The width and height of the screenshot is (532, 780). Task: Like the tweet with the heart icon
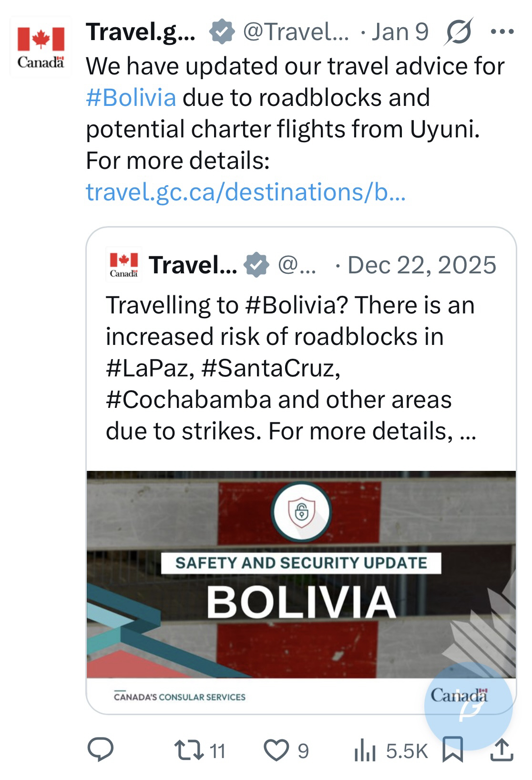(x=277, y=750)
